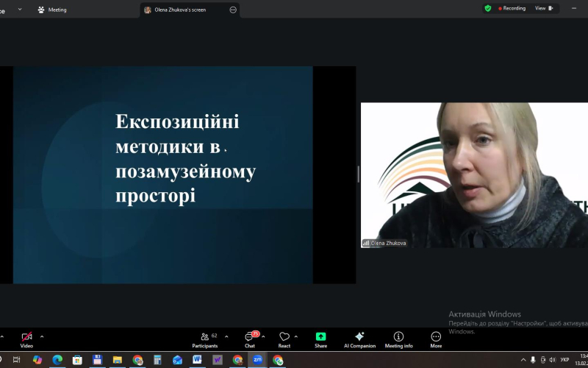The width and height of the screenshot is (588, 368).
Task: Expand the Chat options arrow
Action: [x=263, y=337]
